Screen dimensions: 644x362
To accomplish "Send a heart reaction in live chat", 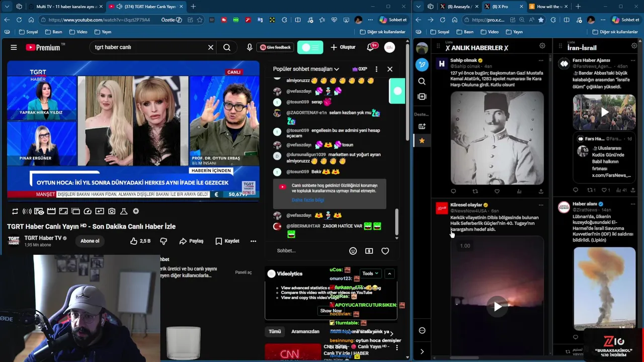I will [x=385, y=251].
